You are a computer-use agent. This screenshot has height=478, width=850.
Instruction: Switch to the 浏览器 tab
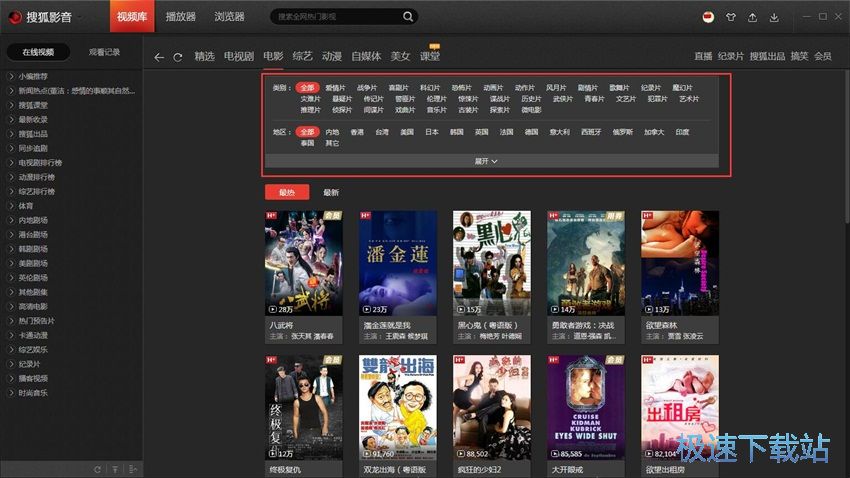tap(229, 17)
